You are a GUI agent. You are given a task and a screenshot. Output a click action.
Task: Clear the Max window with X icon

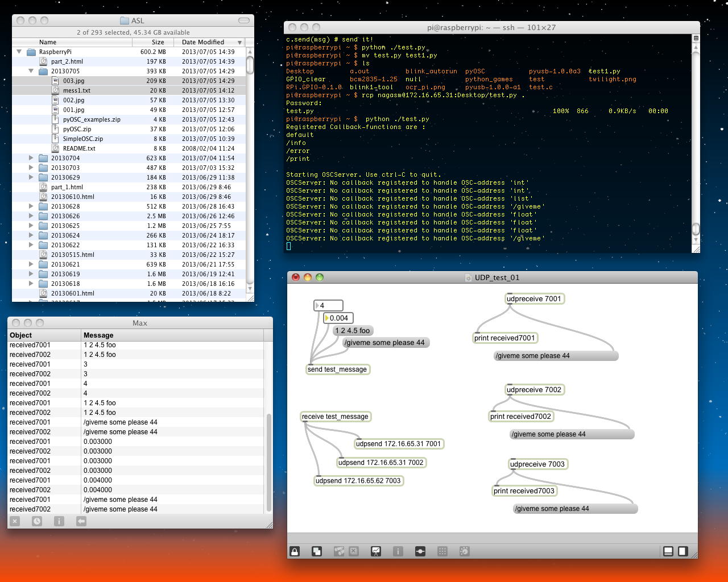point(15,521)
